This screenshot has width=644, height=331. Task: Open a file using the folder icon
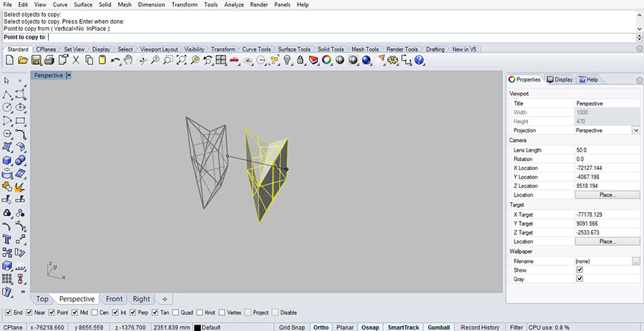tap(23, 60)
